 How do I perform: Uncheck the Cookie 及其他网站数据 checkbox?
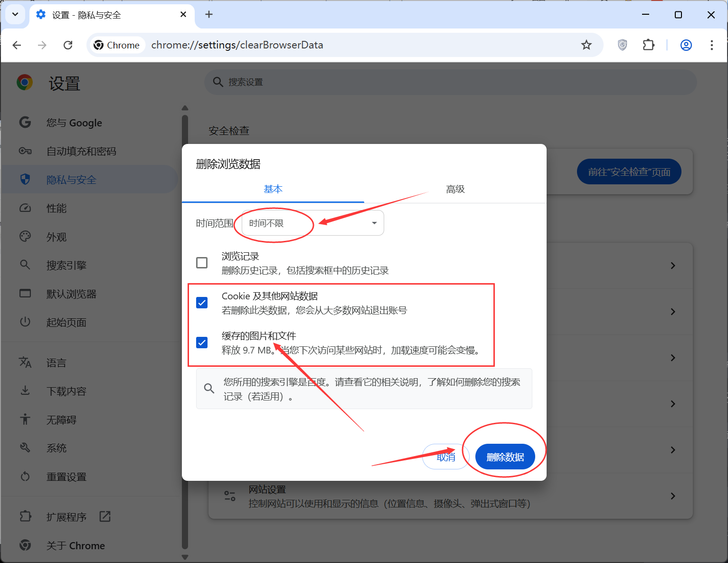click(x=202, y=302)
